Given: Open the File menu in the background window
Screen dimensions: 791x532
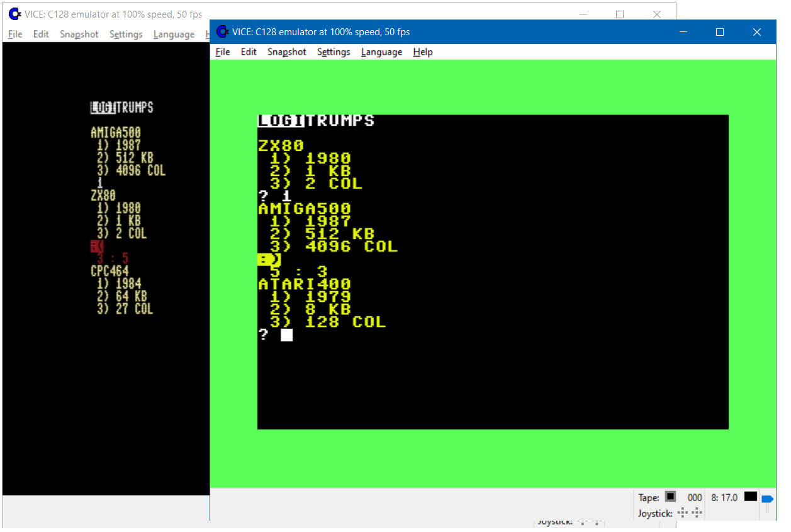Looking at the screenshot, I should coord(15,34).
